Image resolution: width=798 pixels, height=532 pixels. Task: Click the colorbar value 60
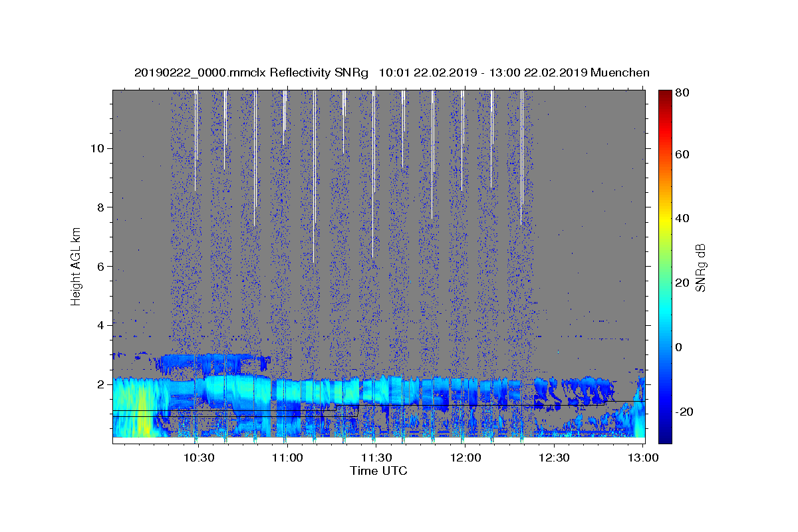tap(682, 154)
